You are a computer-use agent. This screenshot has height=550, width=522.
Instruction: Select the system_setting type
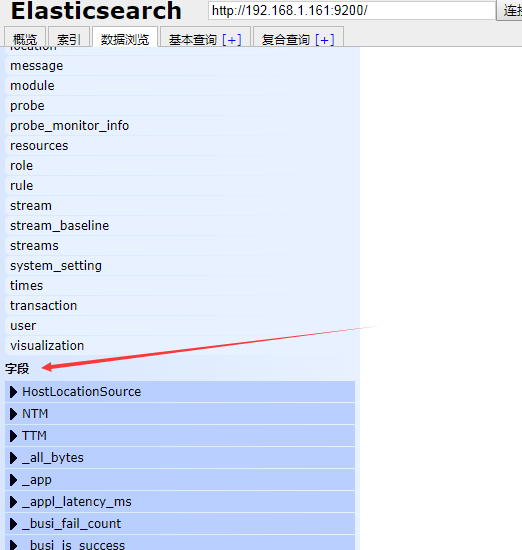tap(182, 266)
